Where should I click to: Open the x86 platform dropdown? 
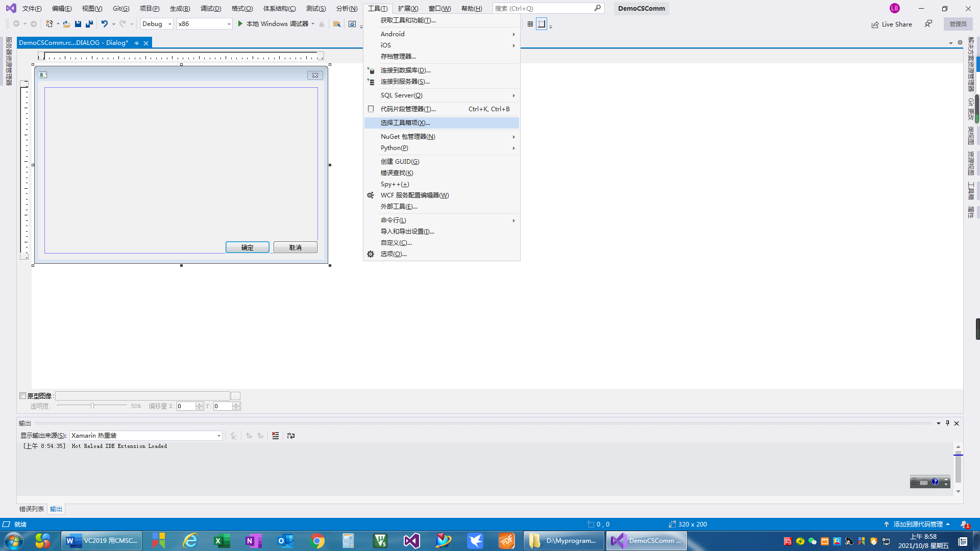click(228, 23)
